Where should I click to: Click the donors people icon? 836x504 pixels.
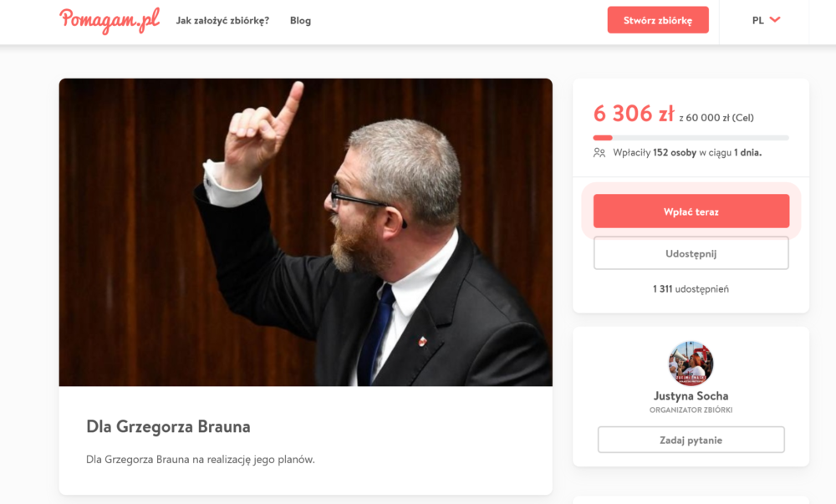(x=599, y=153)
